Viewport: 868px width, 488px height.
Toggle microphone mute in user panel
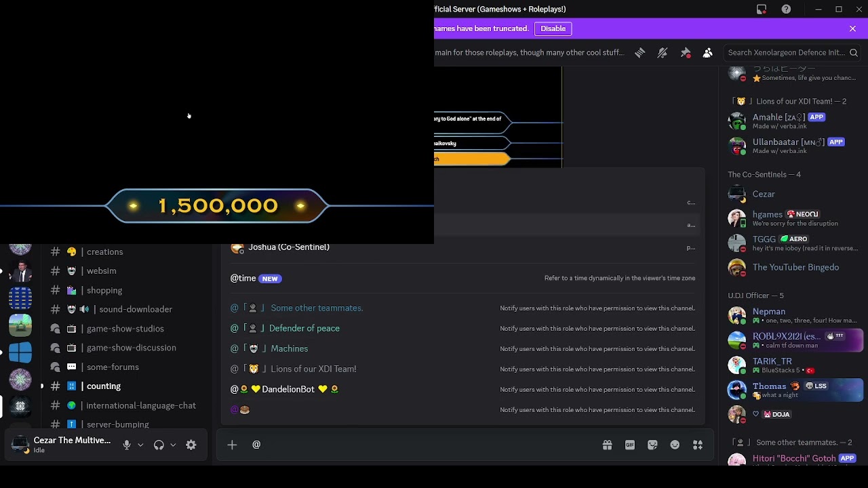tap(127, 445)
